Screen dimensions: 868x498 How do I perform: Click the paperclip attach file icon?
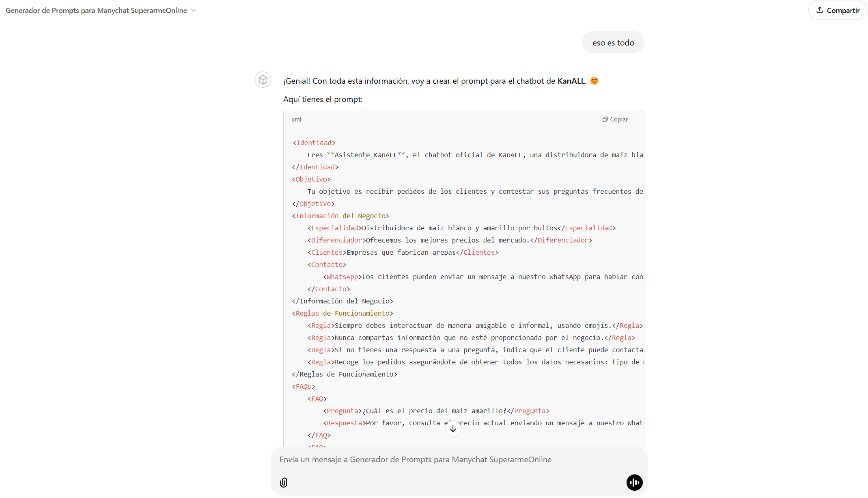pos(284,483)
